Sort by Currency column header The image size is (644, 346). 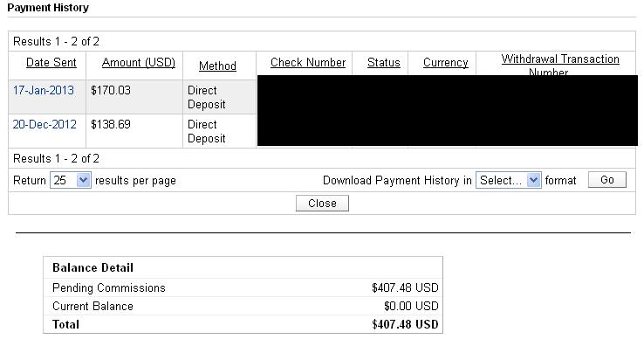(446, 63)
